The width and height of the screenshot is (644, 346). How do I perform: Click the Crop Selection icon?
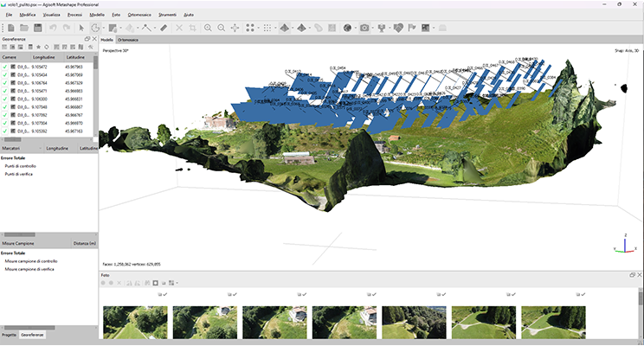(x=192, y=28)
